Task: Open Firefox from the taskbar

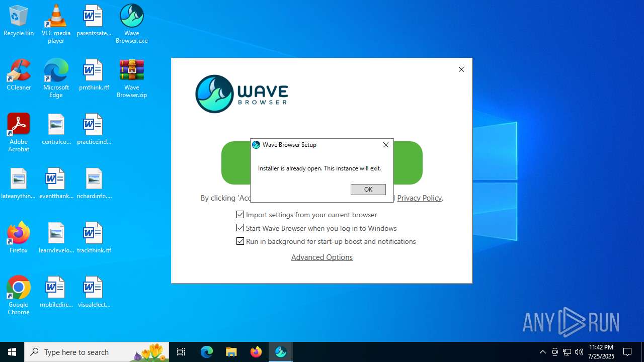Action: [x=256, y=352]
